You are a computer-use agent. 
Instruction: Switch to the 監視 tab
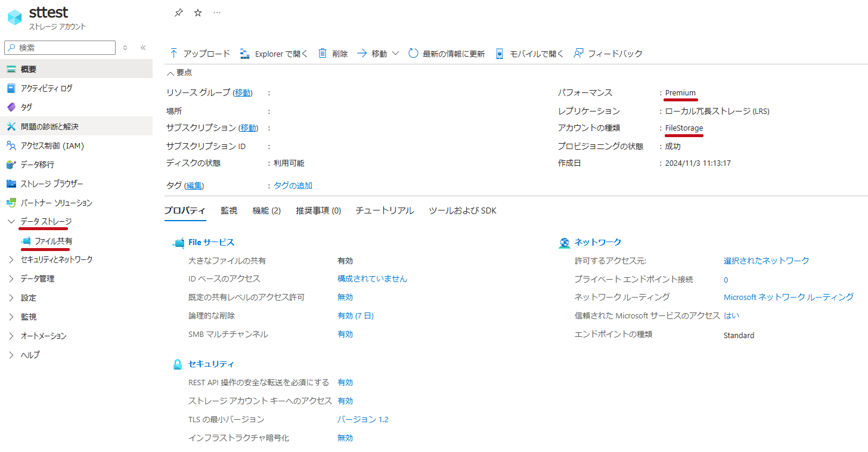point(229,210)
